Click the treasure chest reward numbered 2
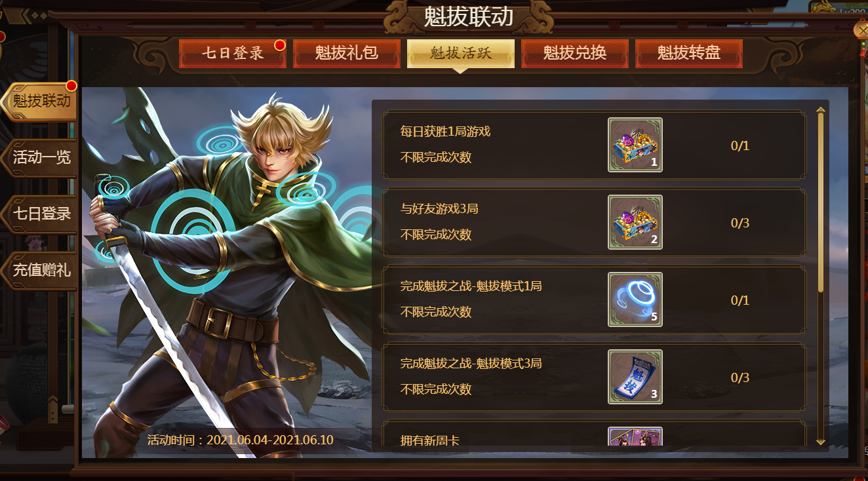 pos(635,222)
